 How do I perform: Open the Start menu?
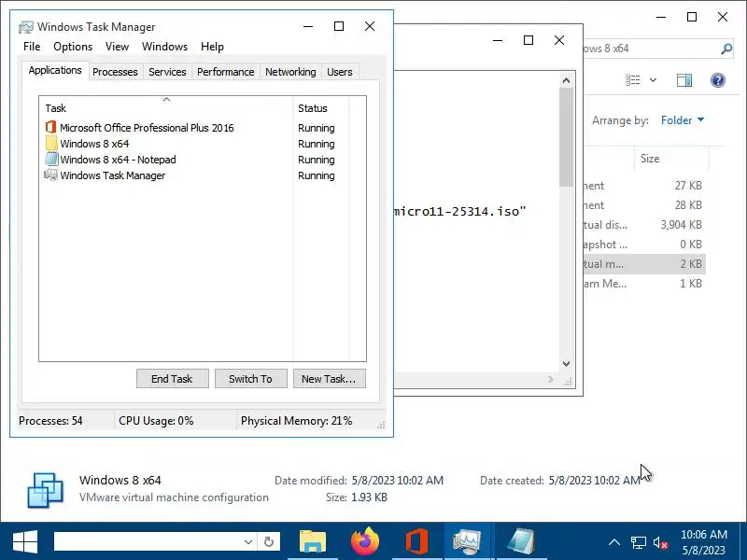(x=25, y=541)
